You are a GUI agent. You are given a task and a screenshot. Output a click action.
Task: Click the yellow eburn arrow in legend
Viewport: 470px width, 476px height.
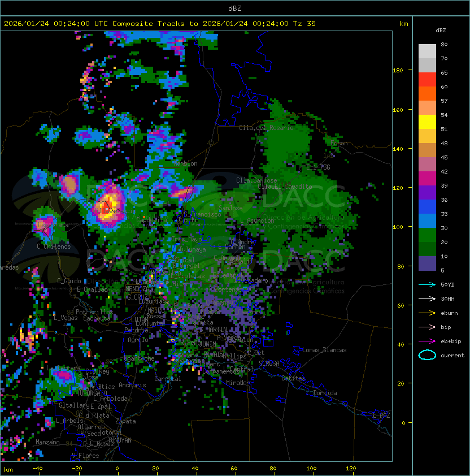[x=427, y=313]
